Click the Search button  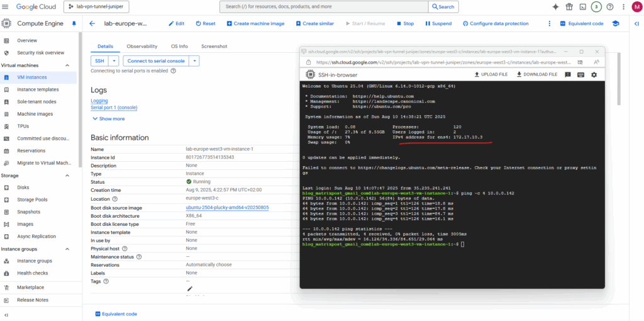click(x=443, y=7)
